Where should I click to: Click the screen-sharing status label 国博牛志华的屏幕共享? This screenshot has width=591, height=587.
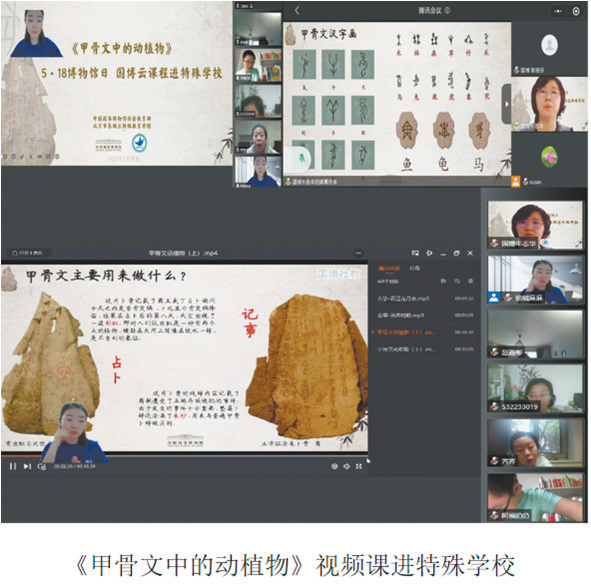coord(314,182)
